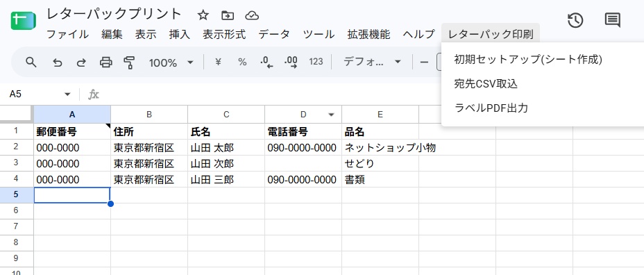Open column D dropdown arrow
The image size is (644, 275).
(x=331, y=115)
